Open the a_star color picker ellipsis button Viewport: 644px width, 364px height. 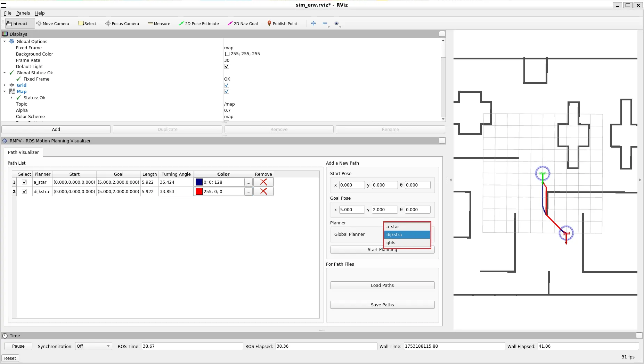248,182
